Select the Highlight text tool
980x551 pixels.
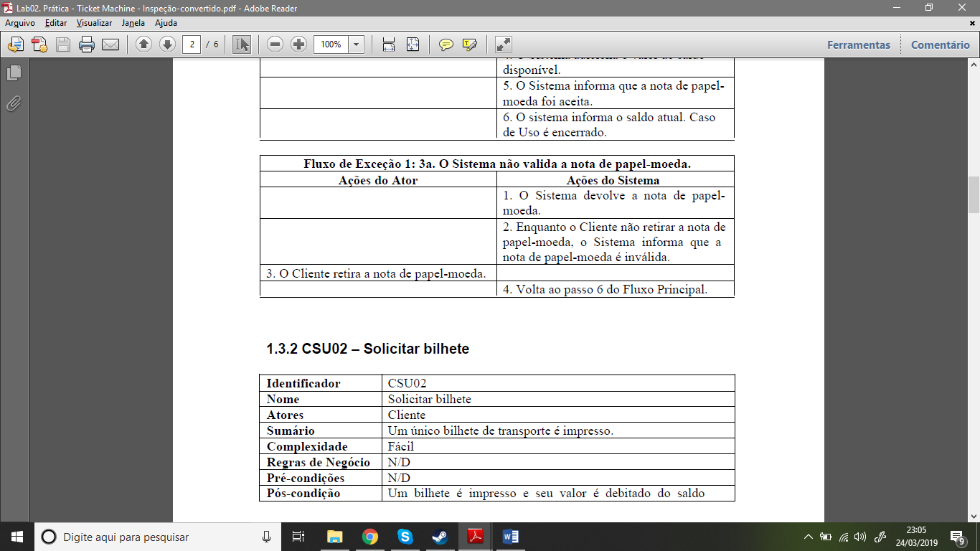pyautogui.click(x=470, y=44)
